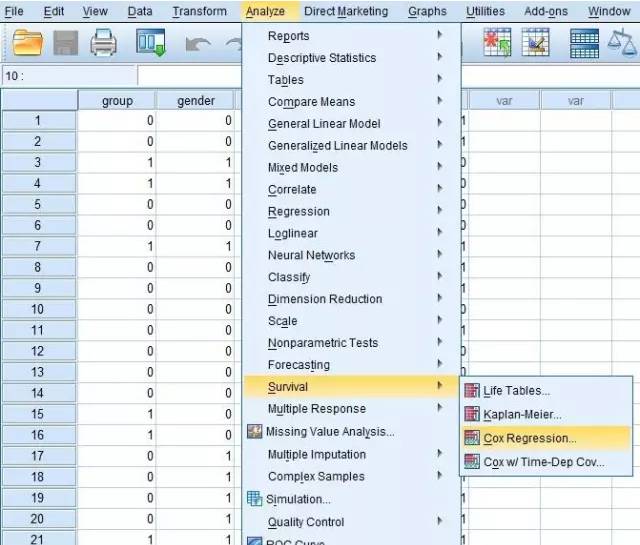Click the group column header
640x545 pixels.
[117, 100]
